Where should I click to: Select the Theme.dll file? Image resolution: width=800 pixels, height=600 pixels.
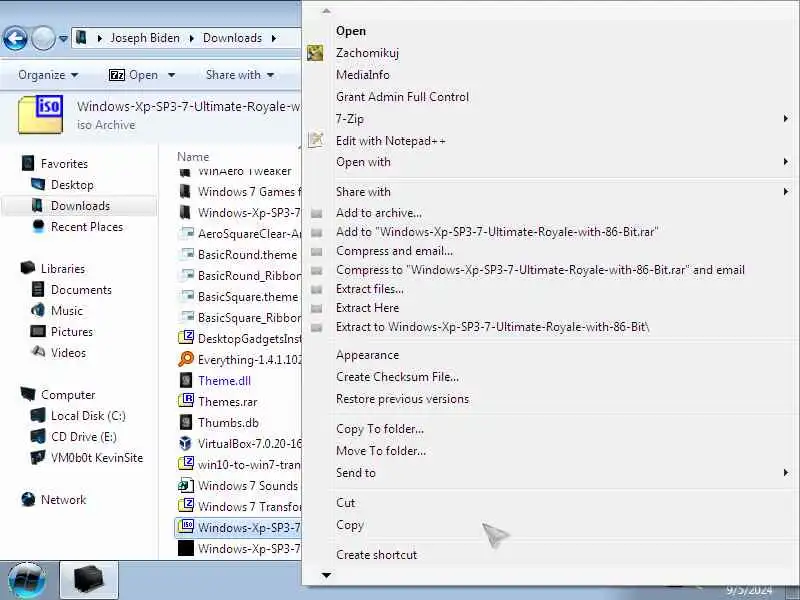pyautogui.click(x=224, y=381)
